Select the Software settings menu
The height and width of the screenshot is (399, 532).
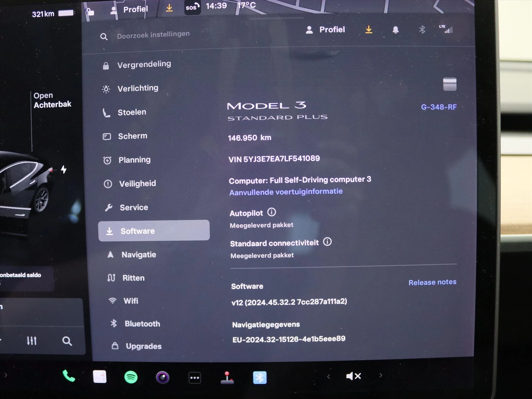154,231
